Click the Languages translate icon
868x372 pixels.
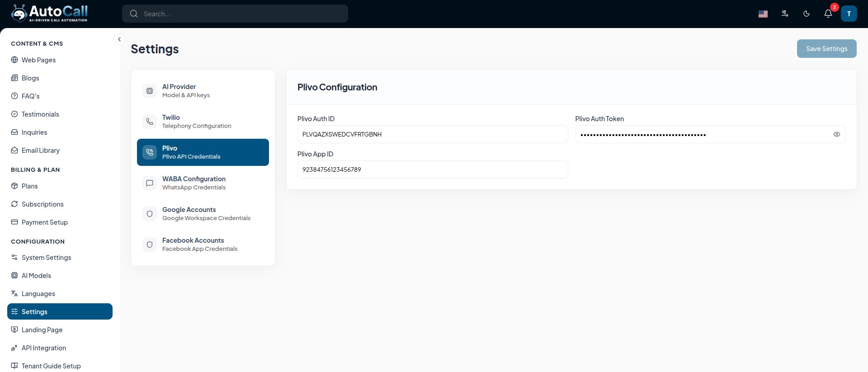pyautogui.click(x=14, y=293)
